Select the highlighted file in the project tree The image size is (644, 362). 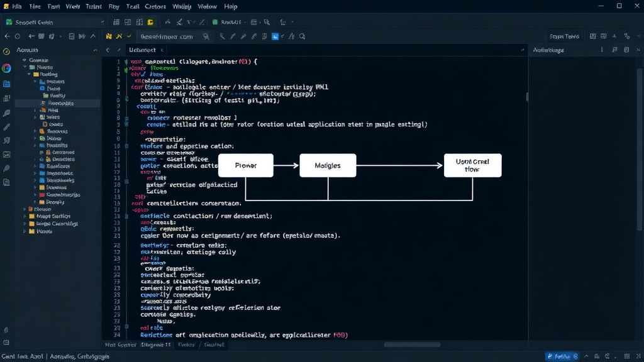(57, 103)
